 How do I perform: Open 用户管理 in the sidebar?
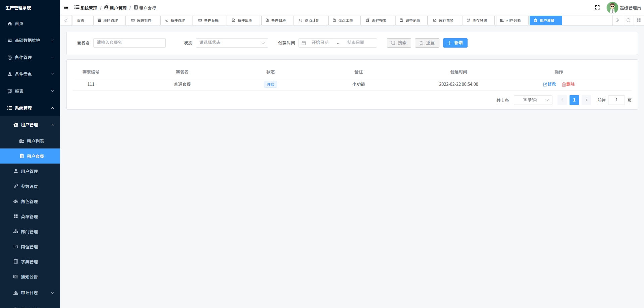click(x=30, y=171)
